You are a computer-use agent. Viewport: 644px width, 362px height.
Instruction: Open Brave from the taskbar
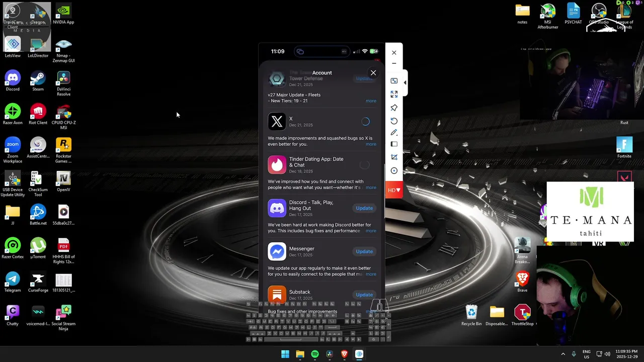point(345,354)
